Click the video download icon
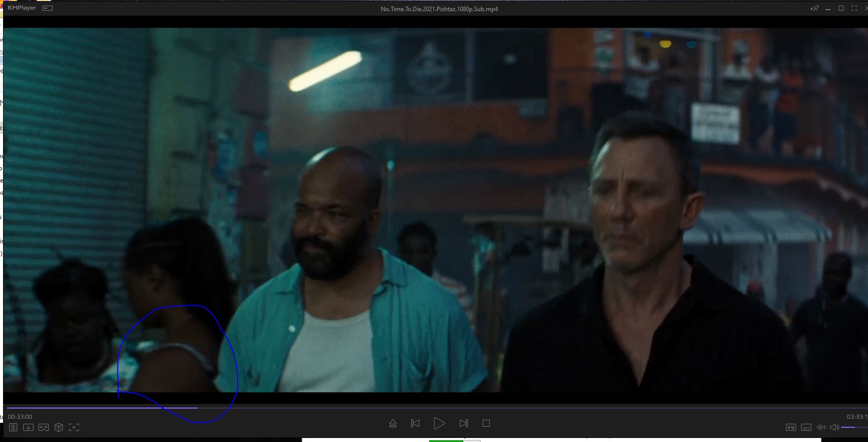Image resolution: width=868 pixels, height=442 pixels. 28,427
